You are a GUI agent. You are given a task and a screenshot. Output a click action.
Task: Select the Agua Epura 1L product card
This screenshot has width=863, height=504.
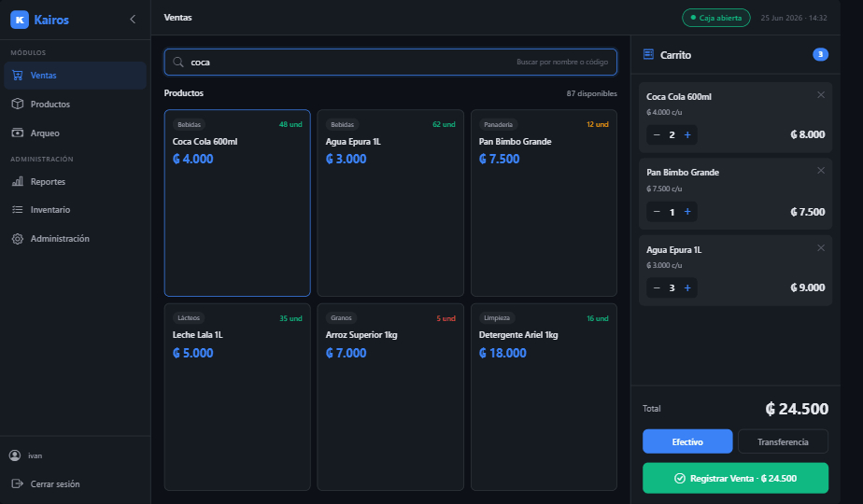[x=390, y=203]
